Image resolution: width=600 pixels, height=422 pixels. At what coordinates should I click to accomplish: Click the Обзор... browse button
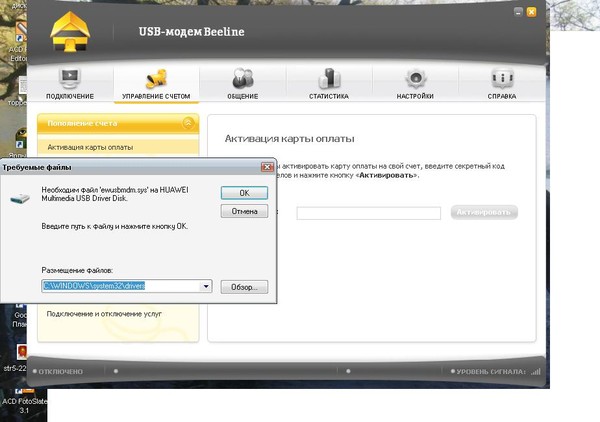pyautogui.click(x=244, y=287)
